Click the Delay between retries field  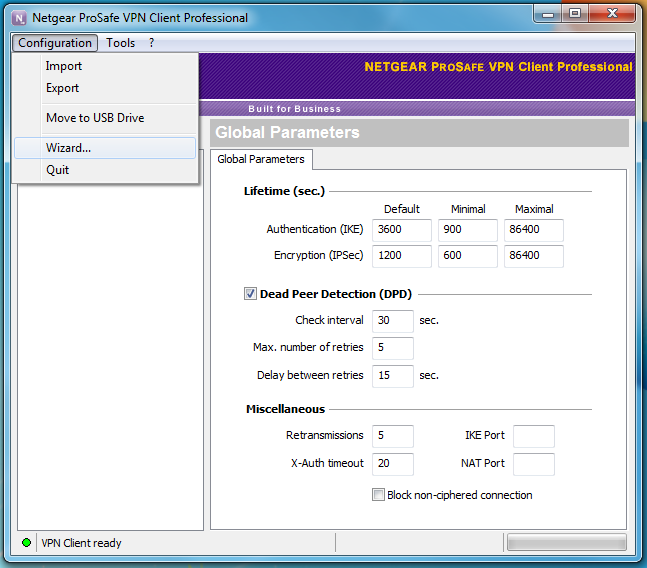pos(392,376)
